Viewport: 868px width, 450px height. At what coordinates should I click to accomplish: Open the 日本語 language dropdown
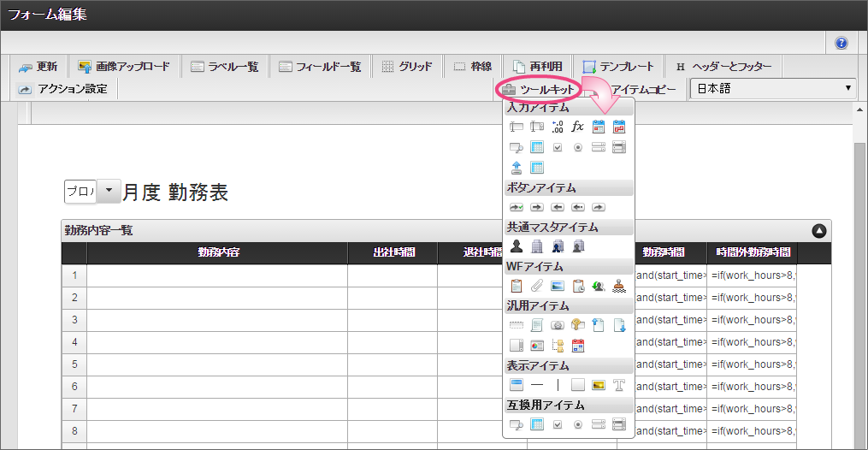(773, 89)
